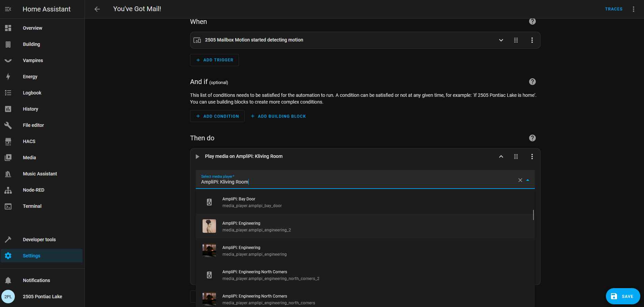
Task: Open the Building dashboard
Action: click(42, 44)
